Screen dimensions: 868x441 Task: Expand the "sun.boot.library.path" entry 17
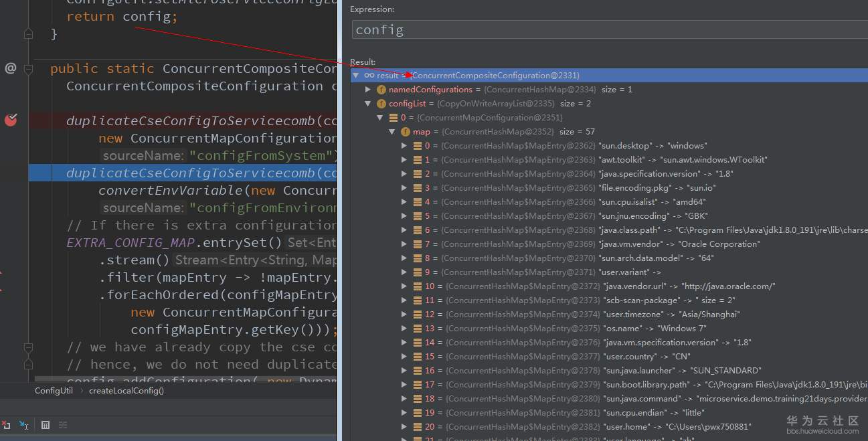click(404, 385)
